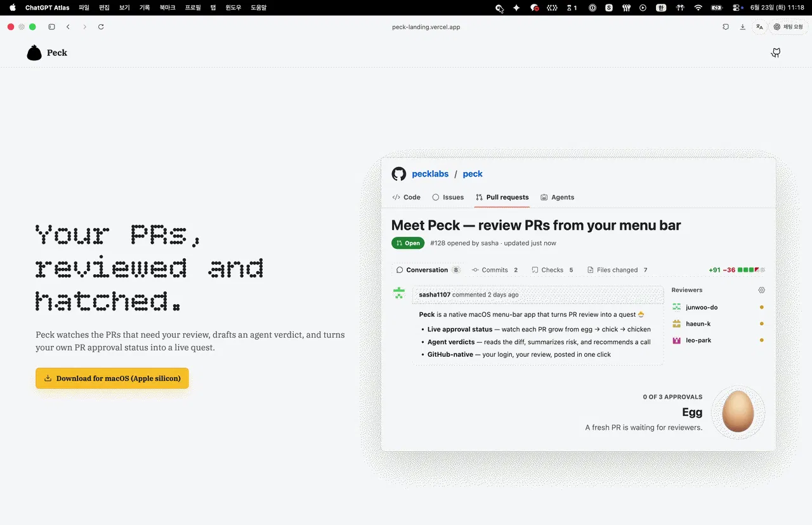The image size is (812, 525).
Task: Click leo-park's avatar icon
Action: click(x=677, y=340)
